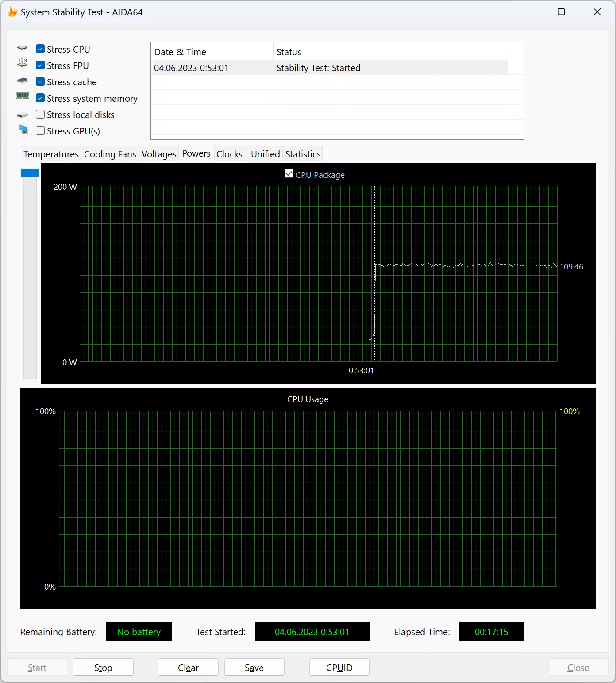616x683 pixels.
Task: Click the Elapsed Time 00:17:15 field
Action: (x=492, y=632)
